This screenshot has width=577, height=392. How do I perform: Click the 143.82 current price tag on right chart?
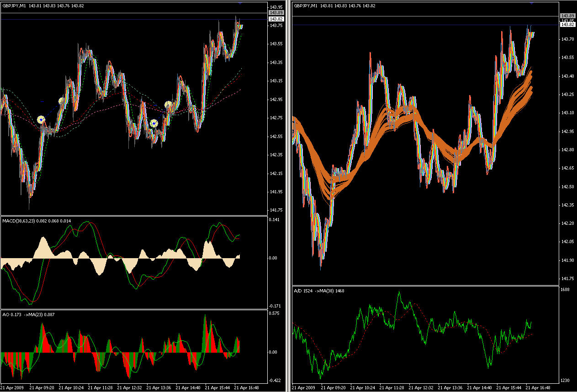(568, 25)
